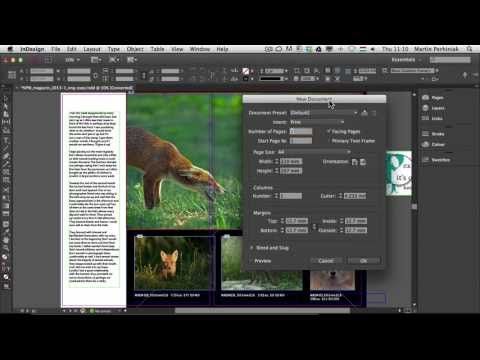Screen dimensions: 480x360
Task: Click the Number of Pages field
Action: point(301,132)
